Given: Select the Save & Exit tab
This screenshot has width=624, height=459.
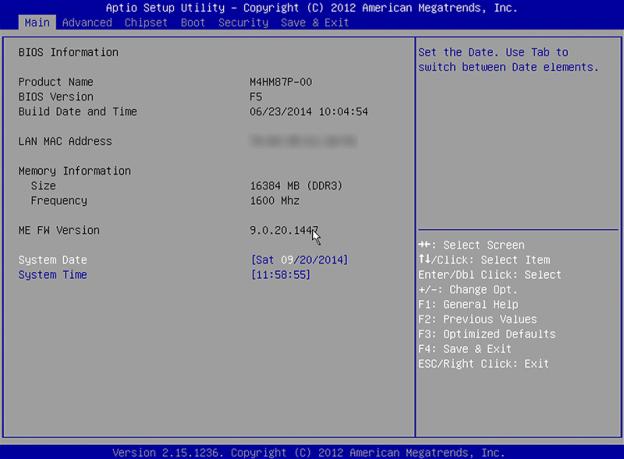Looking at the screenshot, I should pyautogui.click(x=315, y=23).
